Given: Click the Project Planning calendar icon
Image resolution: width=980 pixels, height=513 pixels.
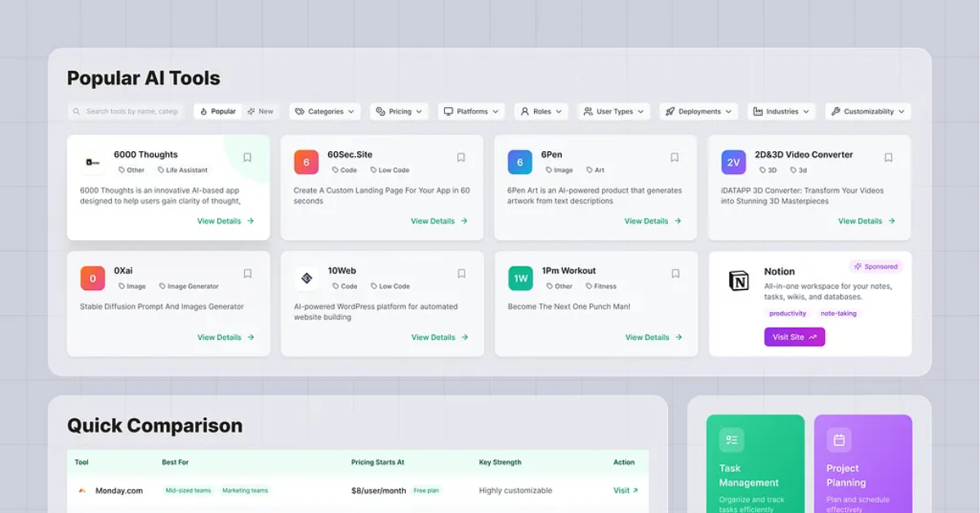Looking at the screenshot, I should (x=839, y=440).
